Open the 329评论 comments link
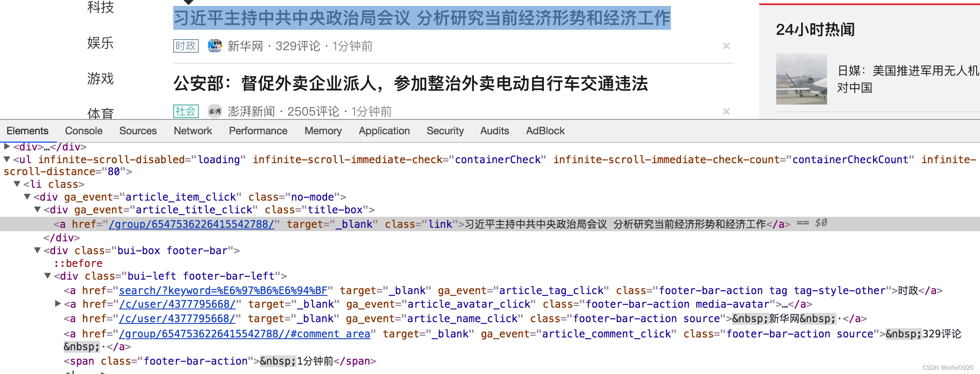Image resolution: width=980 pixels, height=374 pixels. tap(298, 46)
